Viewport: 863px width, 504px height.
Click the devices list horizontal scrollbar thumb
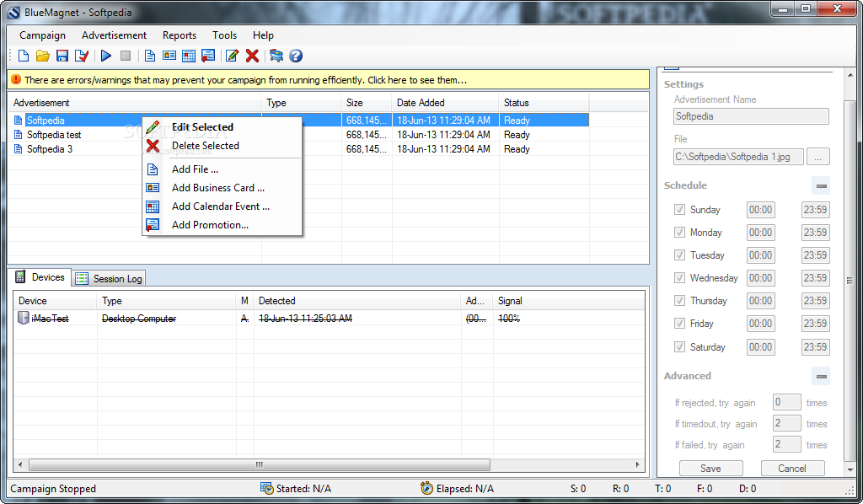pyautogui.click(x=260, y=465)
